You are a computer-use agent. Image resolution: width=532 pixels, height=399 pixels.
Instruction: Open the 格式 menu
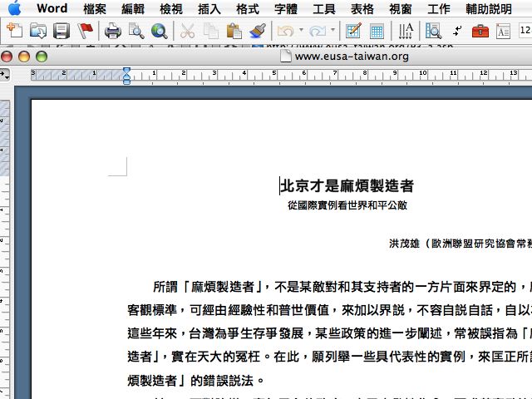pyautogui.click(x=248, y=8)
